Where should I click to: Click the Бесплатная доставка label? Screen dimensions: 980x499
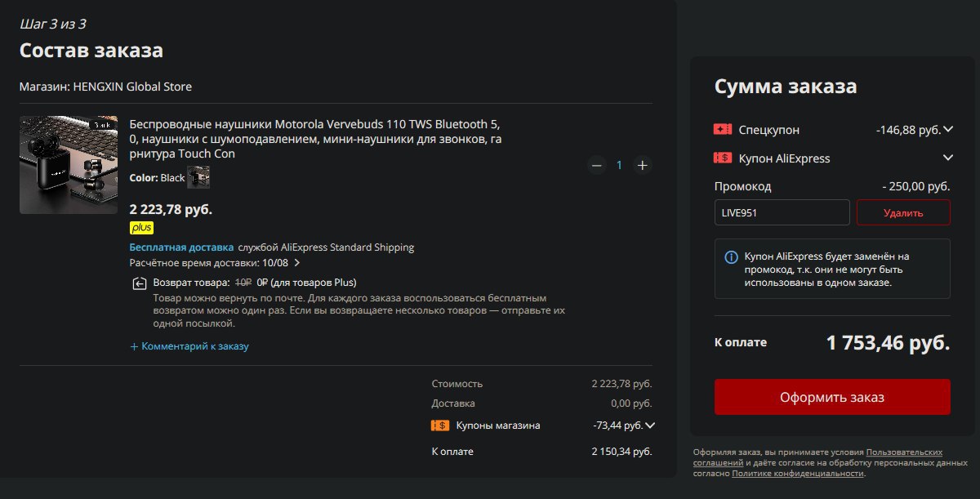(x=181, y=247)
